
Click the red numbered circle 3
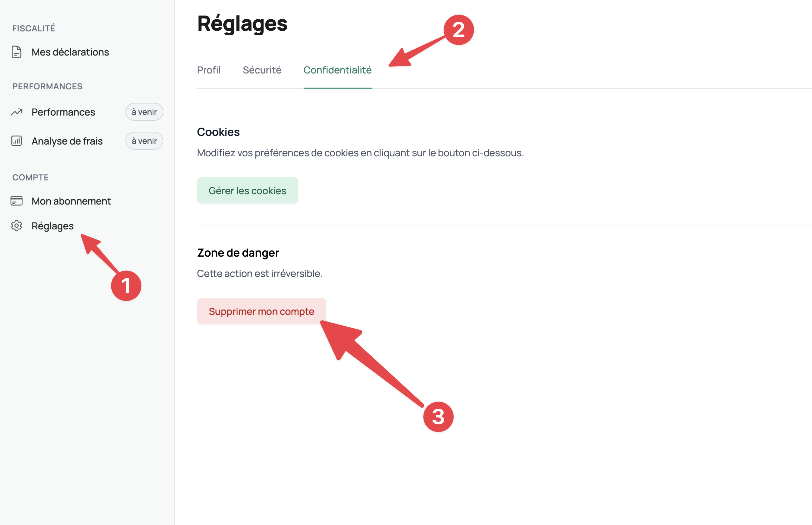click(438, 417)
